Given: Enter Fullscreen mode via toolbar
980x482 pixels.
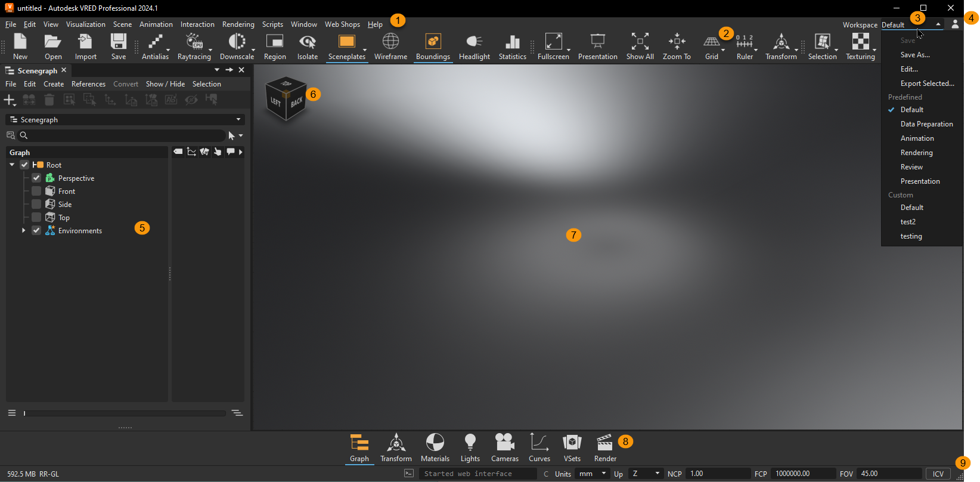Looking at the screenshot, I should 553,47.
